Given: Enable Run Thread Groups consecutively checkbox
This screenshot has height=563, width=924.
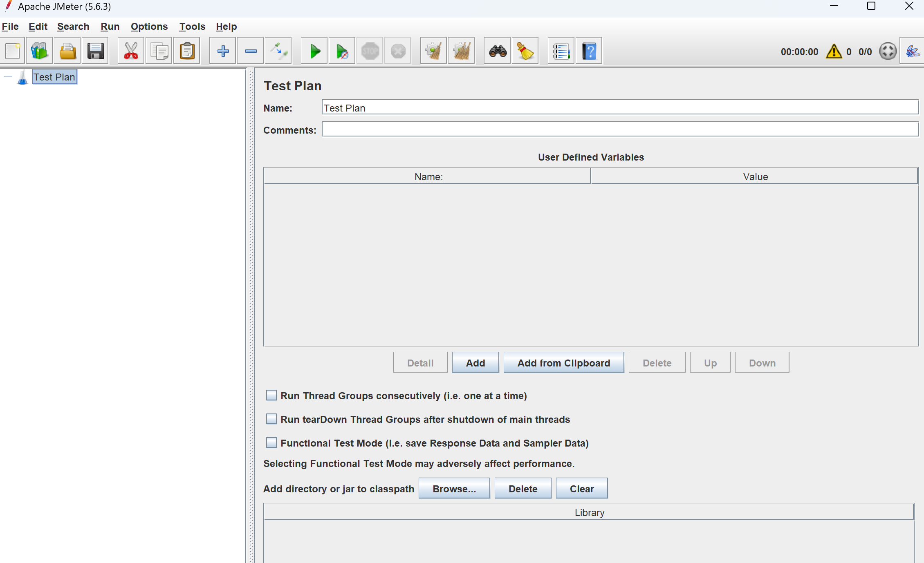Looking at the screenshot, I should tap(271, 395).
